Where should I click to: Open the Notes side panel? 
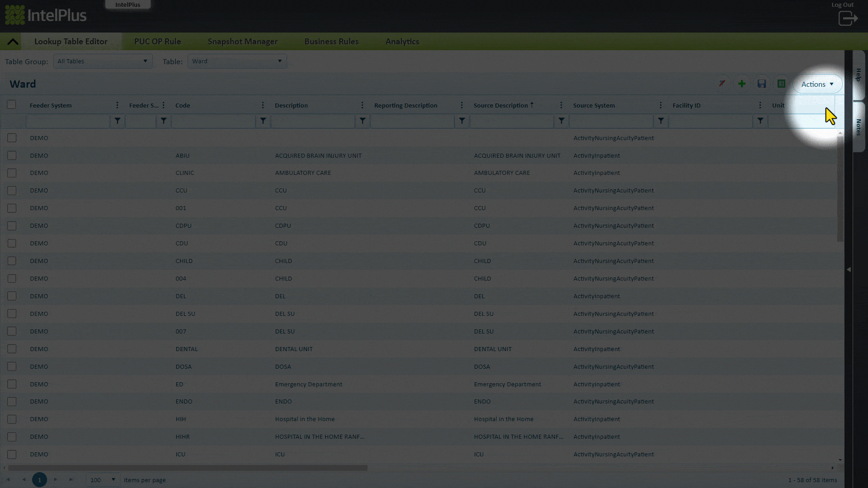(859, 127)
